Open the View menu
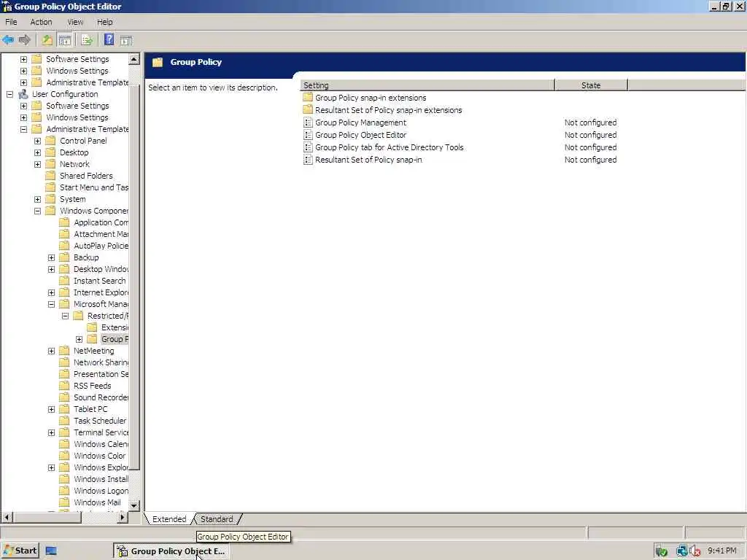Viewport: 747px width, 560px height. pyautogui.click(x=75, y=22)
